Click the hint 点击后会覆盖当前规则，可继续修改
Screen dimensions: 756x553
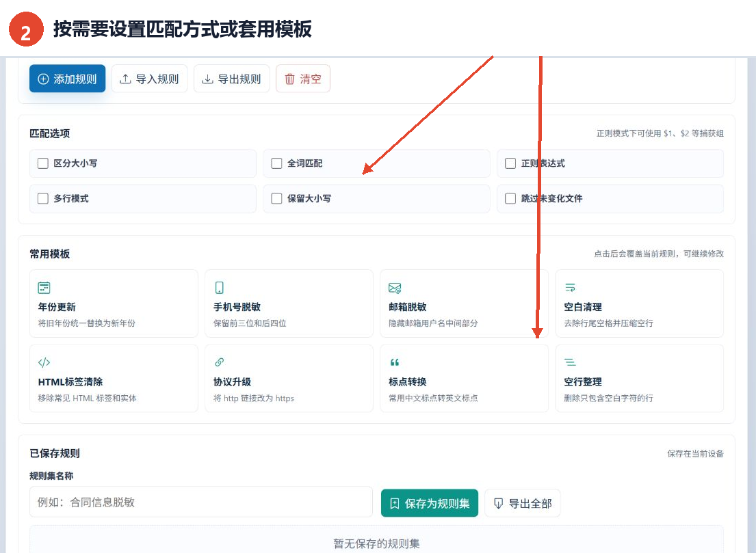[x=659, y=254]
